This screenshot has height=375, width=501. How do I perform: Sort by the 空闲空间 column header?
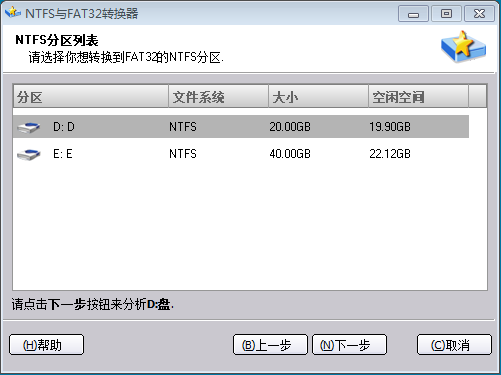point(418,97)
